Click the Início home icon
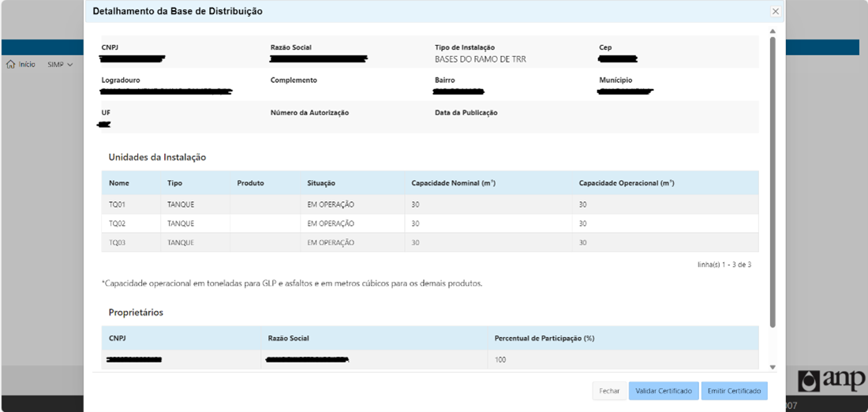The height and width of the screenshot is (412, 868). pyautogui.click(x=11, y=65)
